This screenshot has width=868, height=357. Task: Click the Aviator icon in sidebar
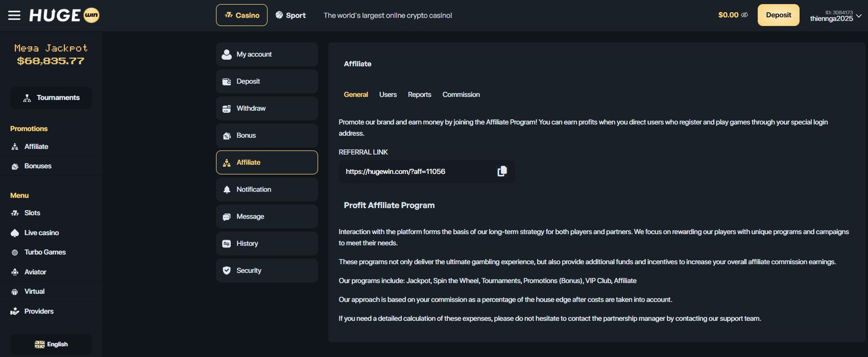pyautogui.click(x=15, y=272)
